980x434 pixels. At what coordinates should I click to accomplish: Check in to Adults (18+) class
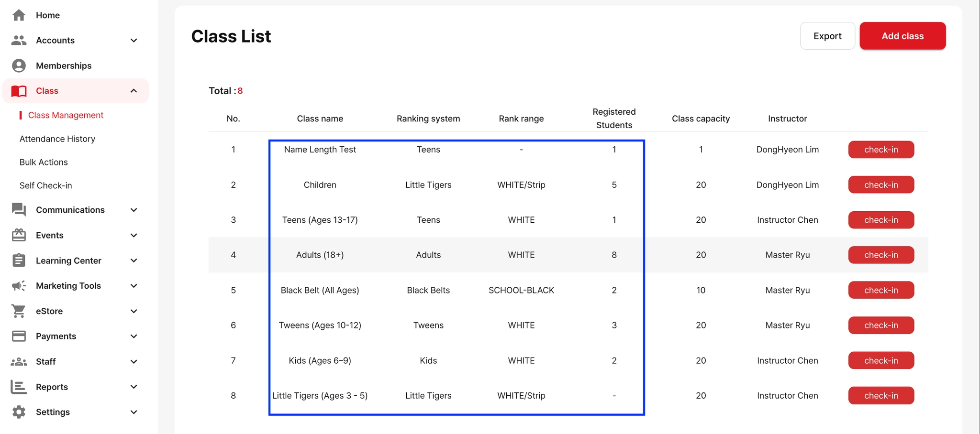pos(881,255)
